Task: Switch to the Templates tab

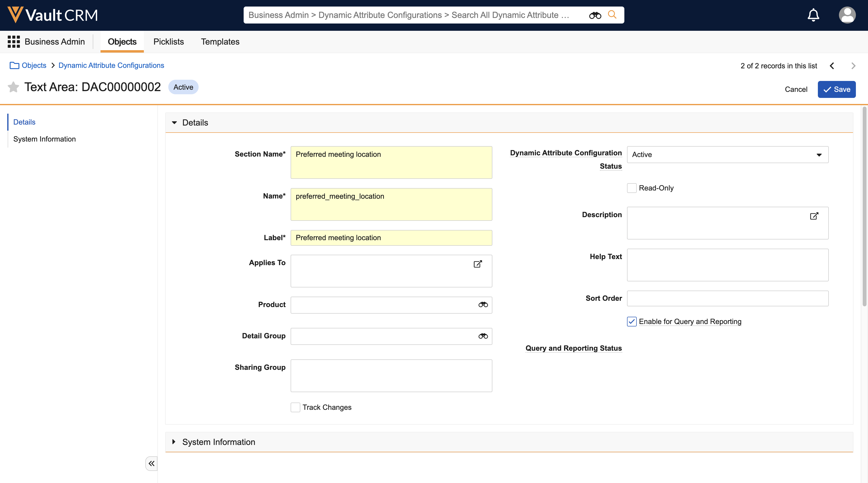Action: [220, 41]
